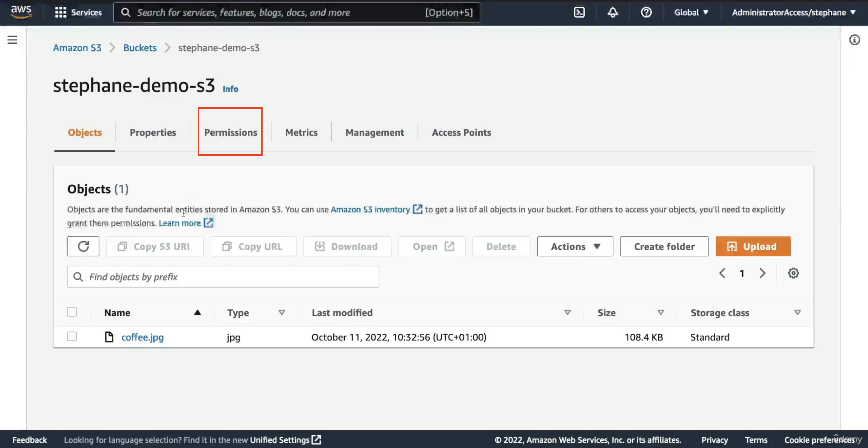Sort by Size column arrow

(x=661, y=312)
